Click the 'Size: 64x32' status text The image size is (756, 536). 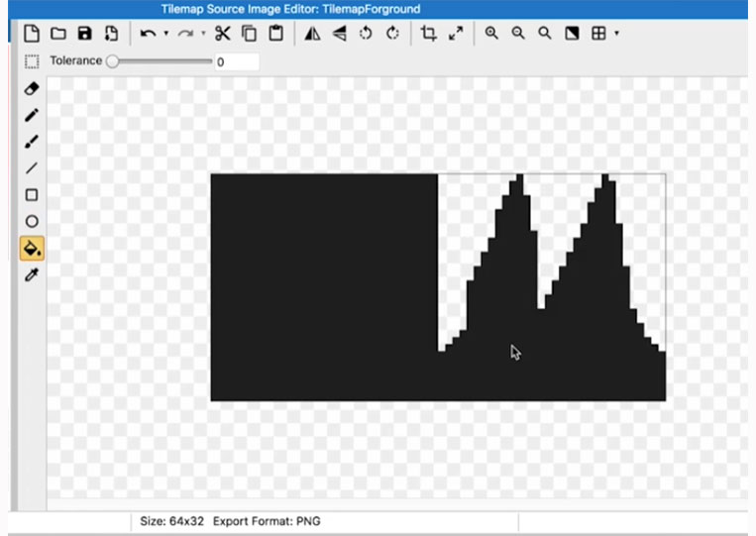[x=171, y=521]
